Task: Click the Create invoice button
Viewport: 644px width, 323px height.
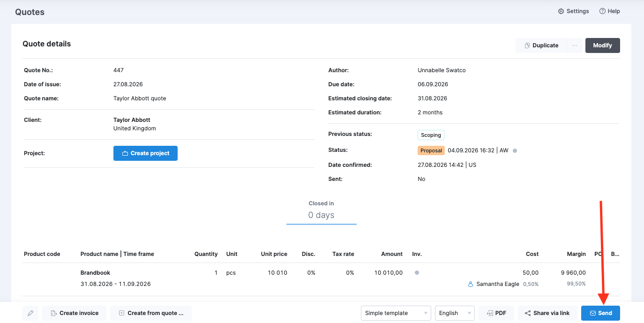Action: pyautogui.click(x=74, y=313)
